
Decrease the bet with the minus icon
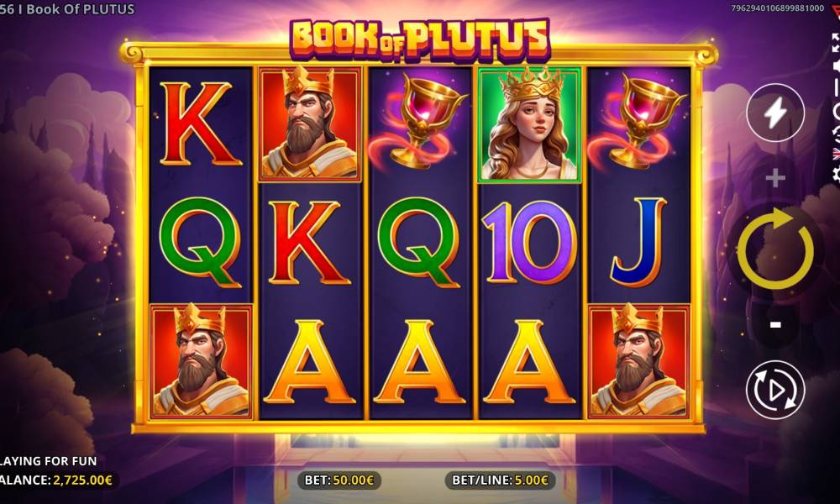775,324
